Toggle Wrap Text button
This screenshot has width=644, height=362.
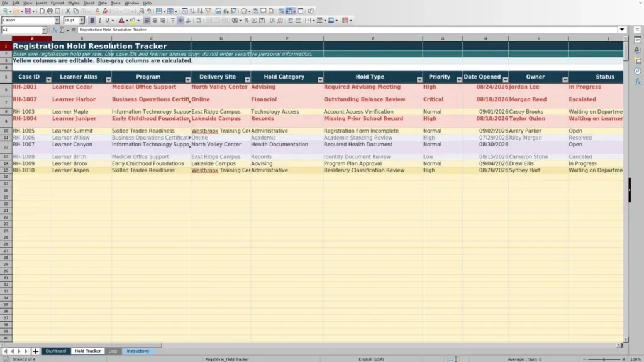click(x=199, y=20)
